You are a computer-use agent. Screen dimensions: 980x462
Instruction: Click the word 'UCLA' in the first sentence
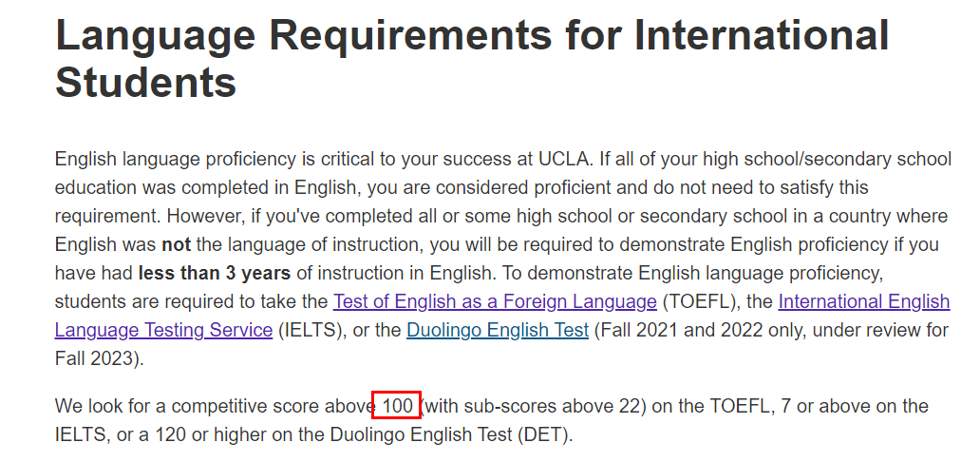click(x=564, y=159)
